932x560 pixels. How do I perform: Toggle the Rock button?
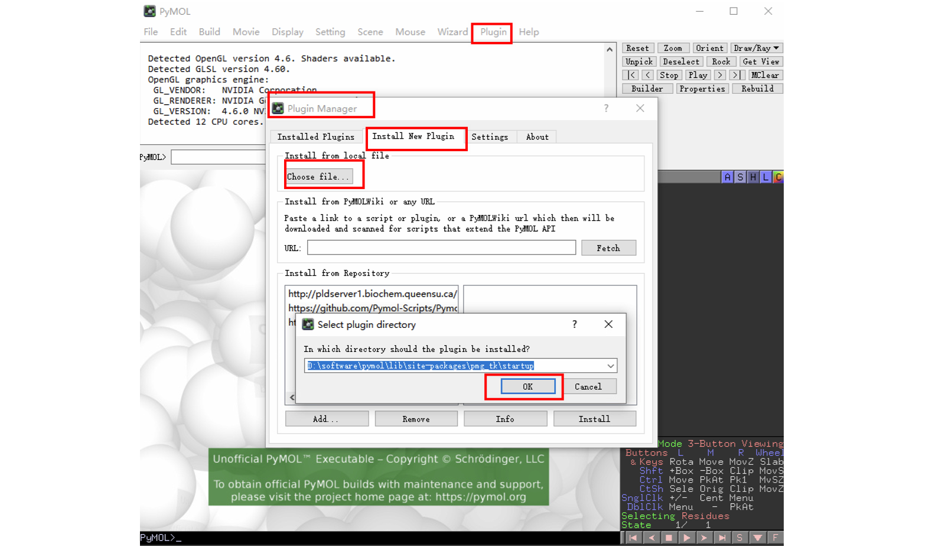tap(721, 61)
